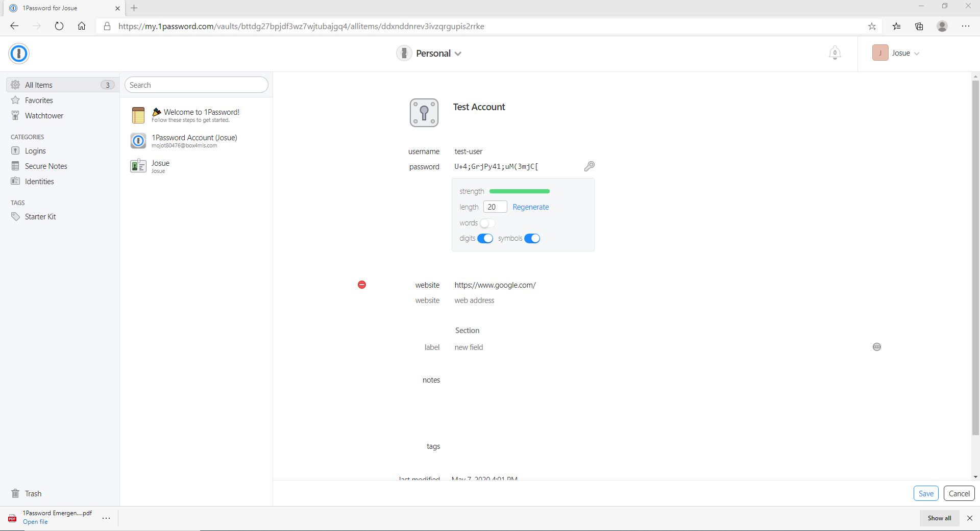Click the password generator key icon
This screenshot has width=980, height=531.
(589, 166)
